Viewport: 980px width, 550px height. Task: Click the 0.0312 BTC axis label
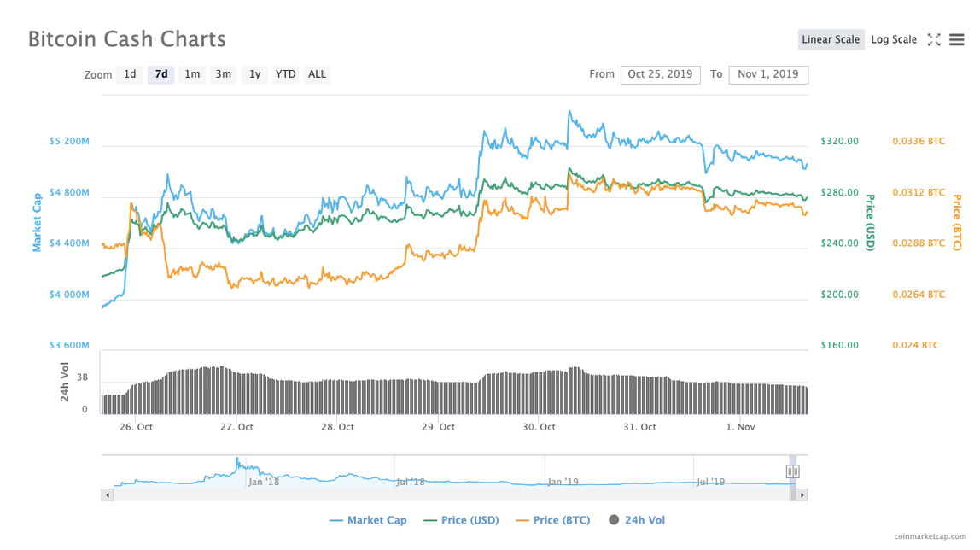919,192
